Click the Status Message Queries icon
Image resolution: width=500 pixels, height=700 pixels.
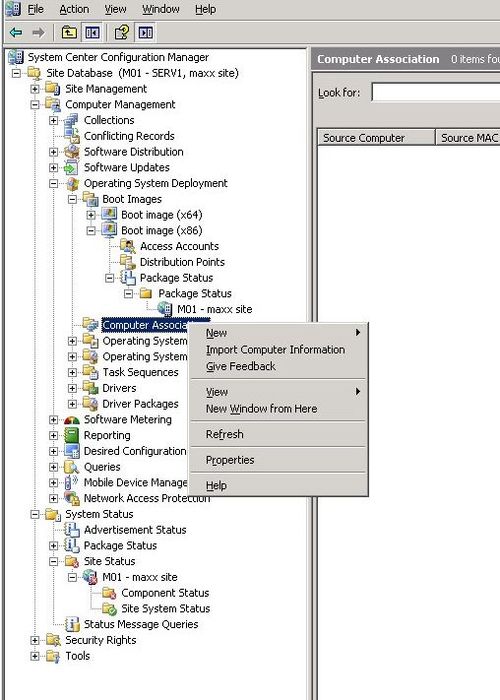pyautogui.click(x=72, y=624)
